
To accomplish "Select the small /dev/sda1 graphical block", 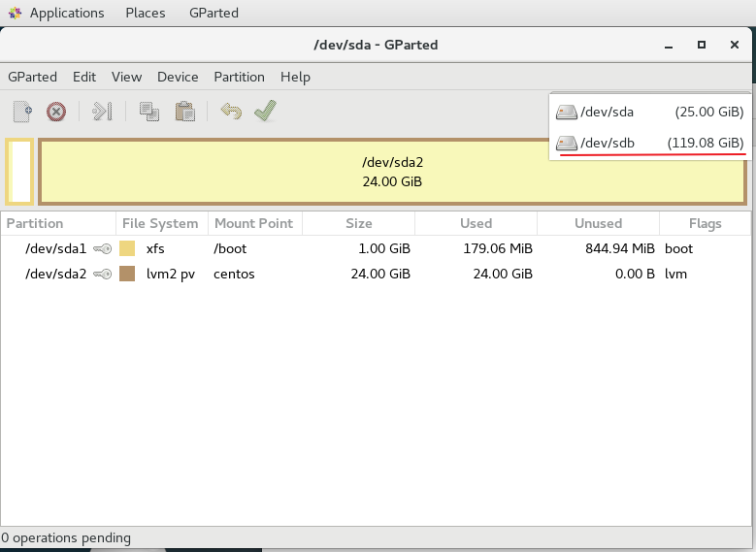I will click(19, 172).
